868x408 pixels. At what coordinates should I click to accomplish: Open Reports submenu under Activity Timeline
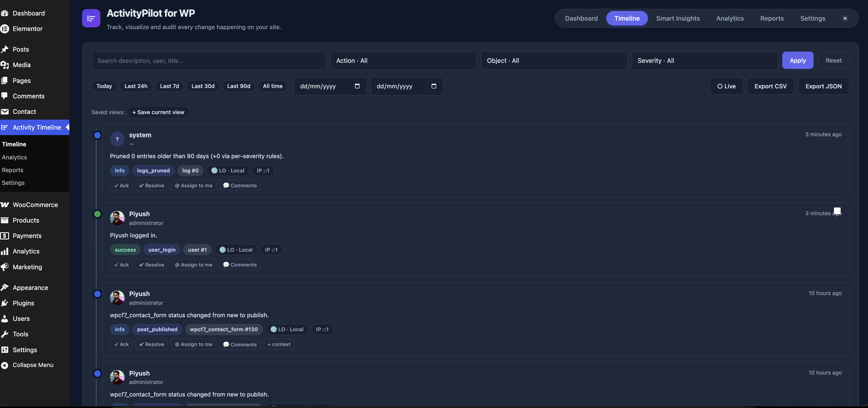click(12, 170)
